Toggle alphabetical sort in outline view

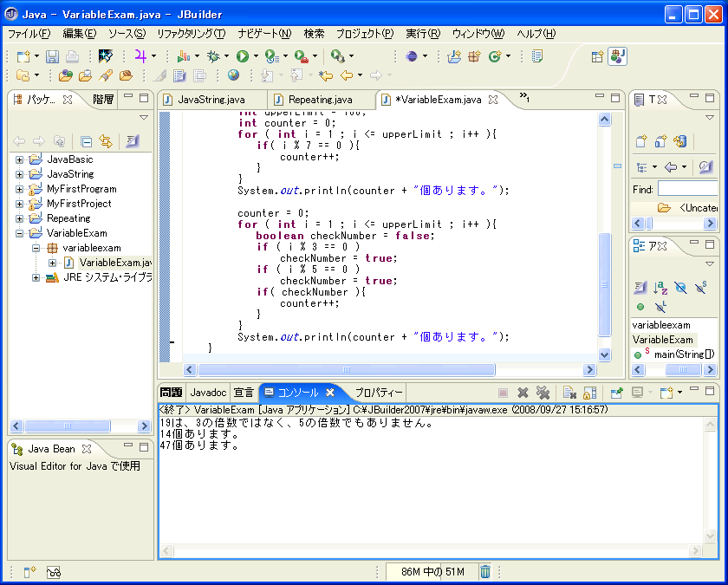pos(660,287)
